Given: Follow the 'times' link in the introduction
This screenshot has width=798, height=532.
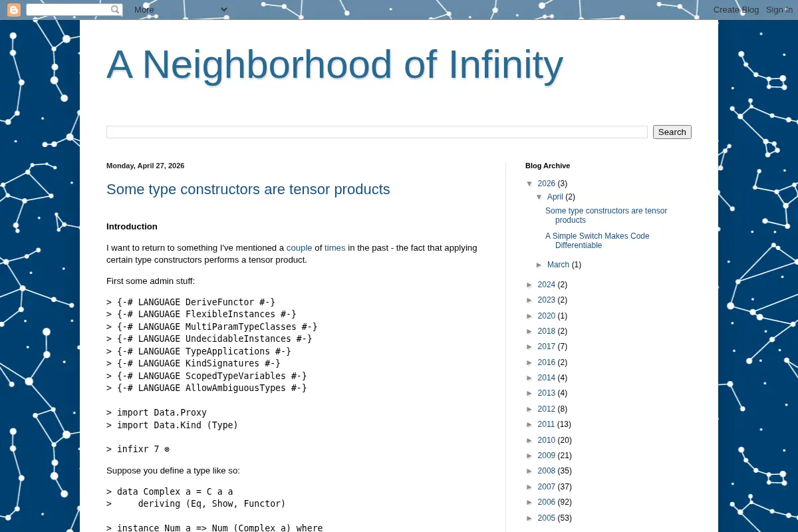Looking at the screenshot, I should click(x=335, y=248).
